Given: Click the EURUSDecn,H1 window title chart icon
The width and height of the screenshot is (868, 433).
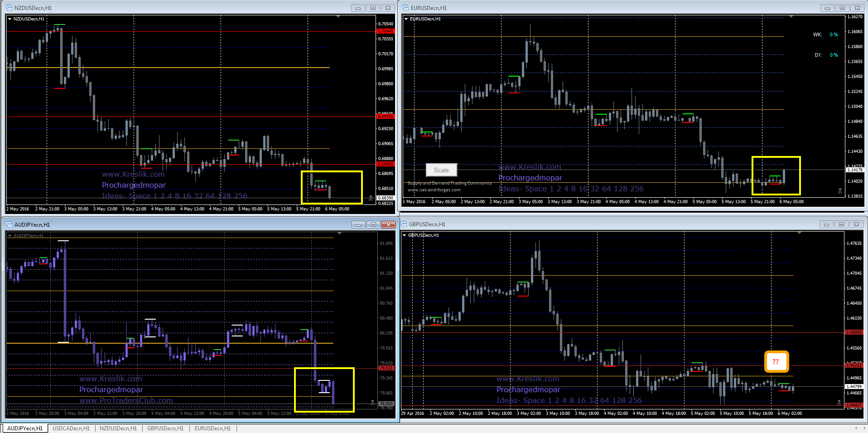Looking at the screenshot, I should [405, 8].
